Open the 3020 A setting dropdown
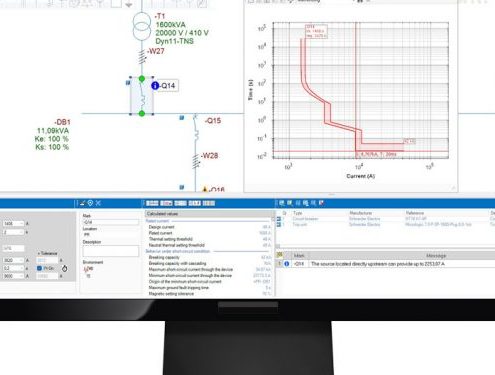This screenshot has height=375, width=495. point(13,260)
